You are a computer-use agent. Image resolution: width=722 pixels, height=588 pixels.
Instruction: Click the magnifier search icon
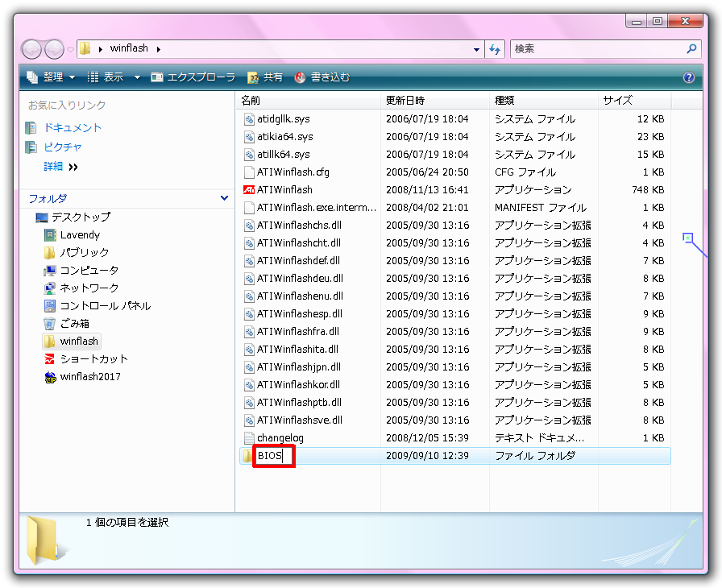691,48
